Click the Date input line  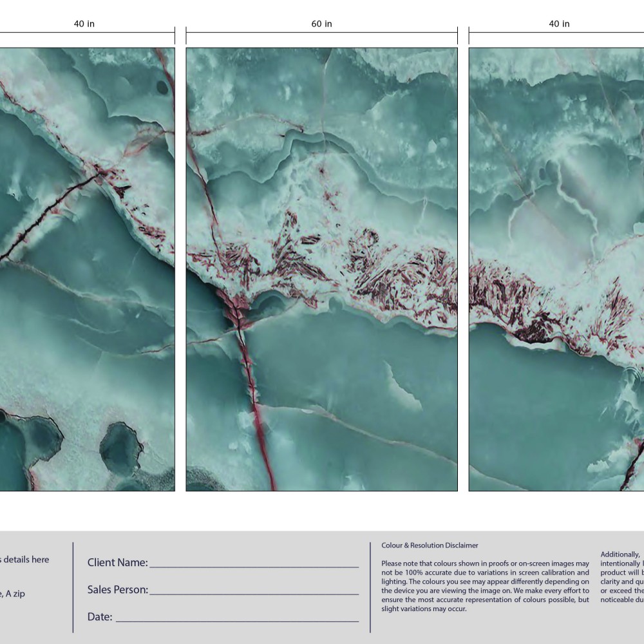click(x=237, y=621)
